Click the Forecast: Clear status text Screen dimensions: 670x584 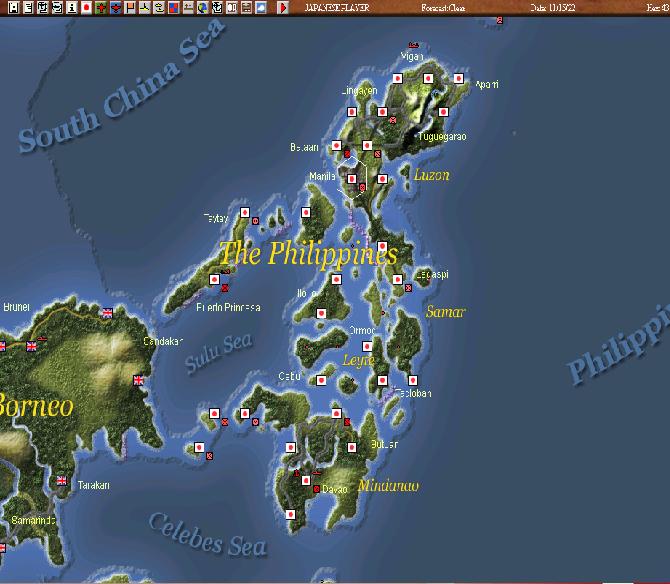tap(443, 8)
